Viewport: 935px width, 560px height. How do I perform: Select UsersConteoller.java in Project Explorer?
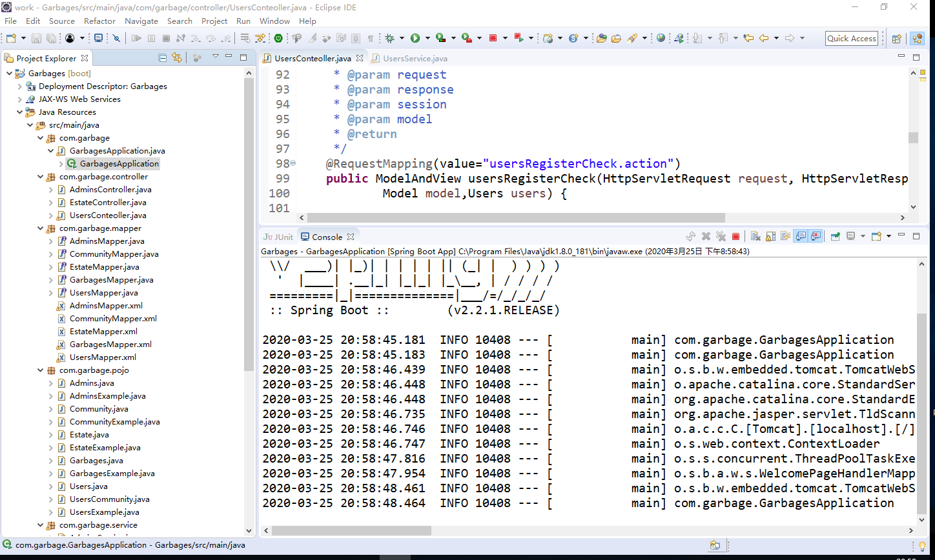click(108, 215)
